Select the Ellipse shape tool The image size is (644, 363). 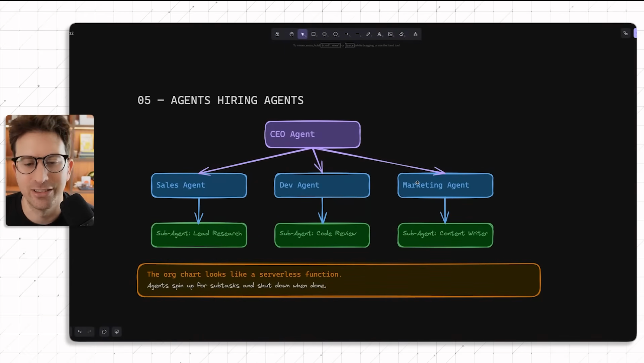335,34
